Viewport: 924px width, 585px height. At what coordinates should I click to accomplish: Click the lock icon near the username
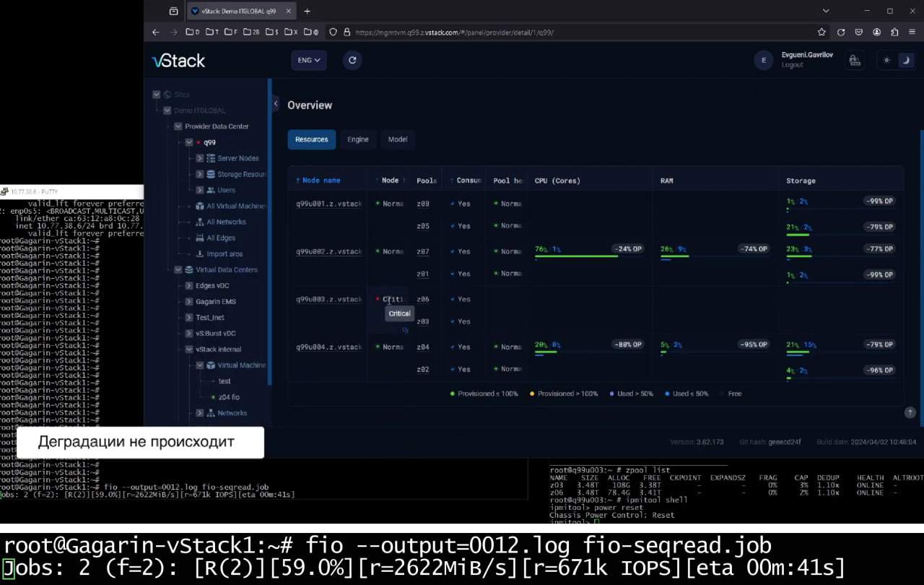pyautogui.click(x=854, y=61)
